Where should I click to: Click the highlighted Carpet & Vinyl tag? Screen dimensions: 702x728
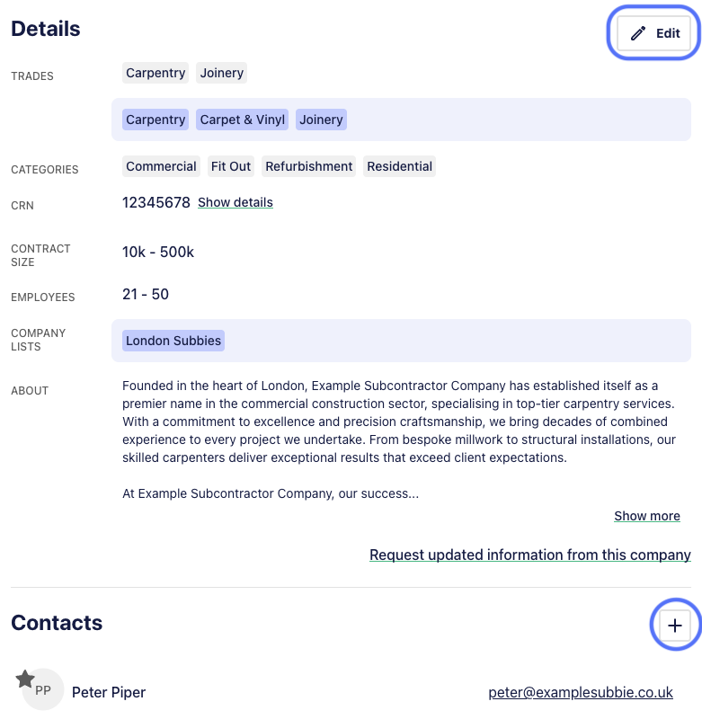(x=242, y=120)
